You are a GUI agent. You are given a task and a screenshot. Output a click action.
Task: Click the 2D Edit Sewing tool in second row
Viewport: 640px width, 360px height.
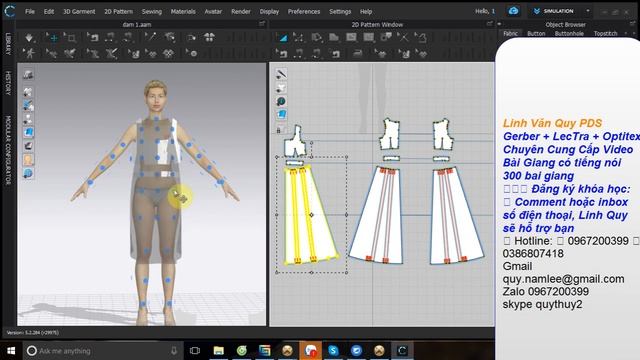point(282,53)
